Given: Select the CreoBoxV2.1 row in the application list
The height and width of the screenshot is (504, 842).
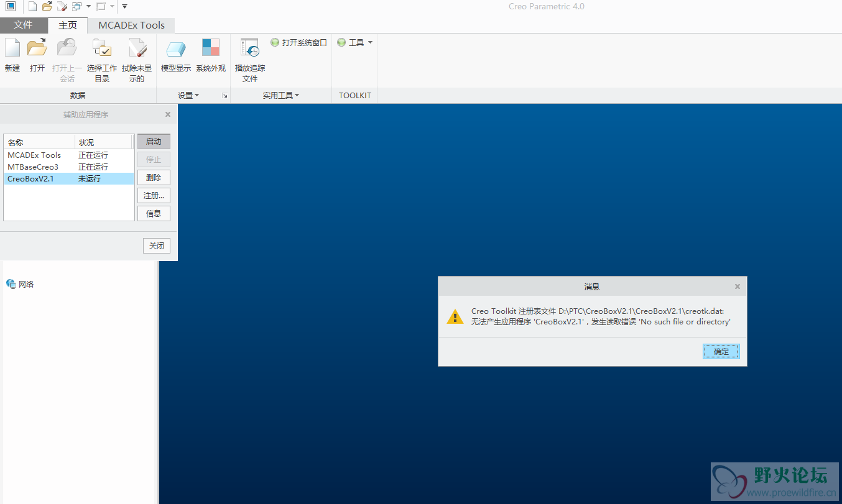Looking at the screenshot, I should point(68,179).
